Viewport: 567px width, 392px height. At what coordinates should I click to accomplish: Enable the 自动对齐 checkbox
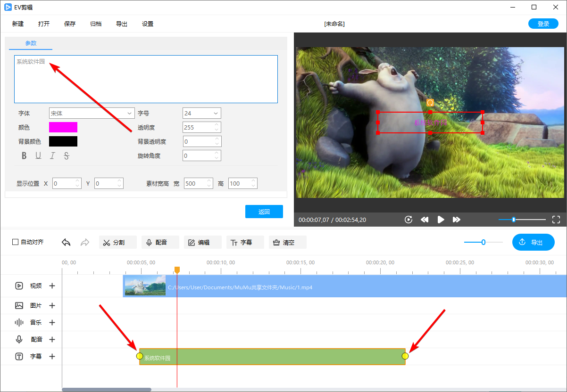[x=16, y=242]
